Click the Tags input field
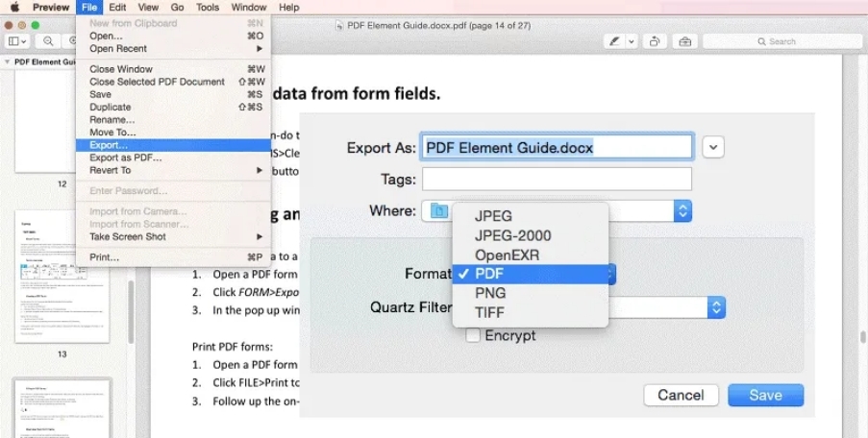868x438 pixels. [557, 180]
